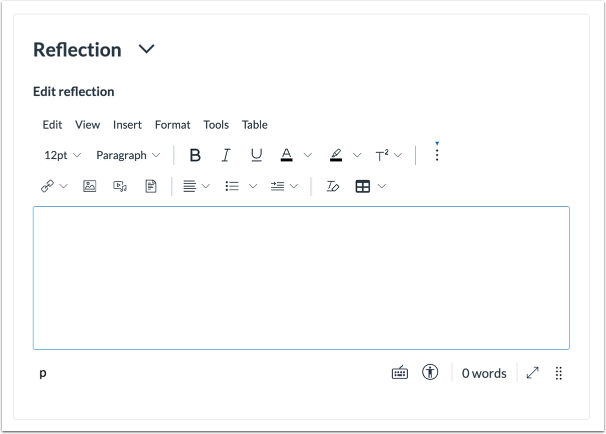Toggle italic formatting
Image resolution: width=606 pixels, height=434 pixels.
226,155
